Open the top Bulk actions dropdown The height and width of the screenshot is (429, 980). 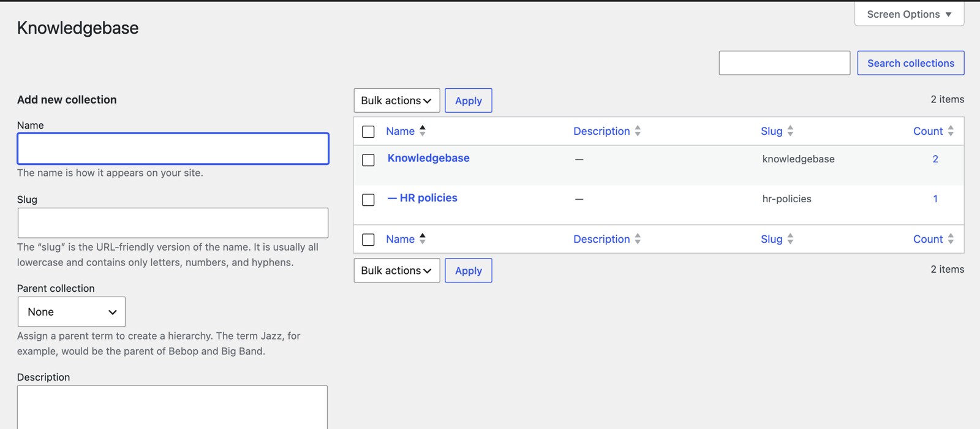[397, 101]
